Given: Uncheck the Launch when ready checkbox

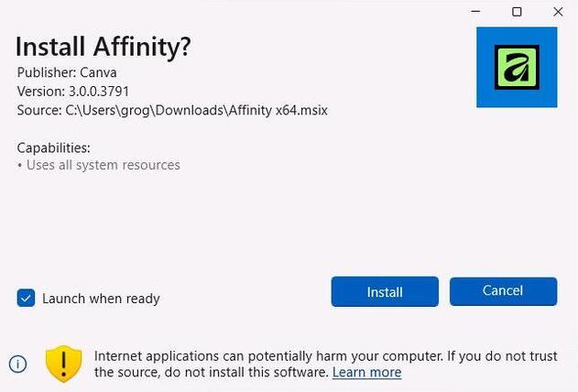Looking at the screenshot, I should coord(26,298).
